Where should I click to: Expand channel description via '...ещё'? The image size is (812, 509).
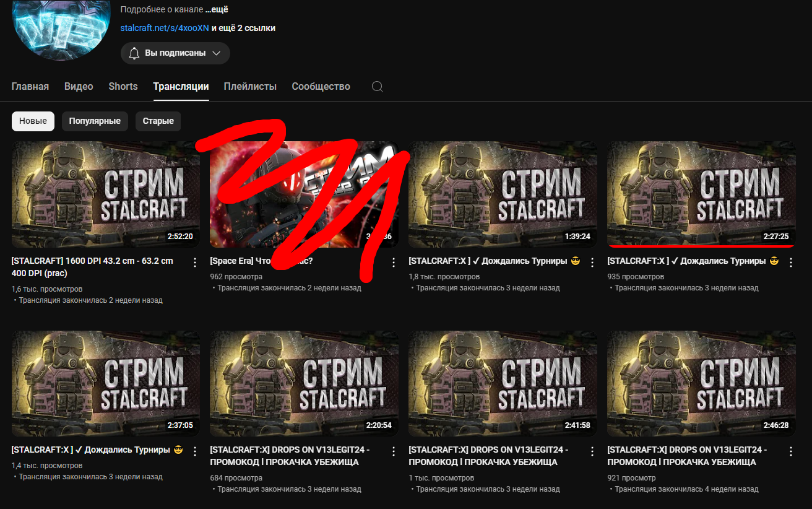(217, 10)
